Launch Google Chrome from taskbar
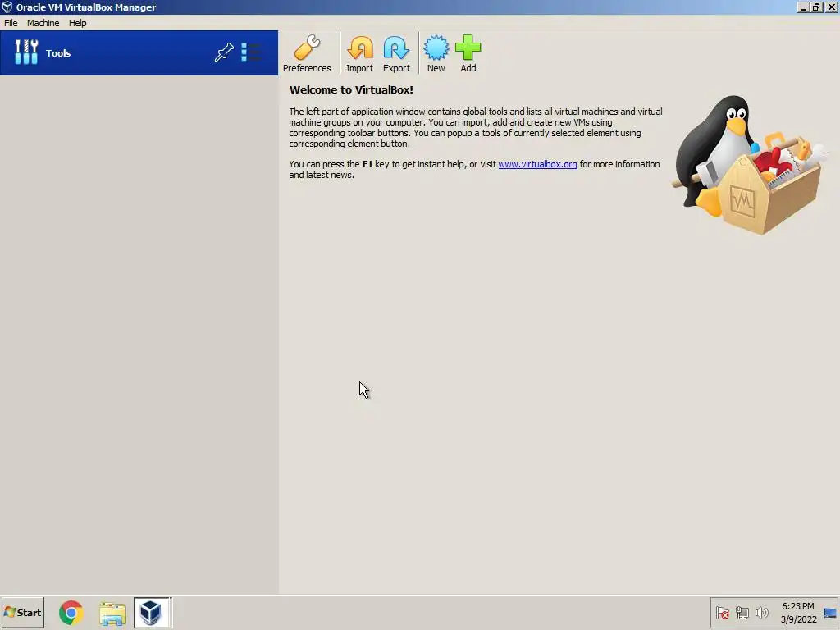Screen dimensions: 840x630 [71, 612]
